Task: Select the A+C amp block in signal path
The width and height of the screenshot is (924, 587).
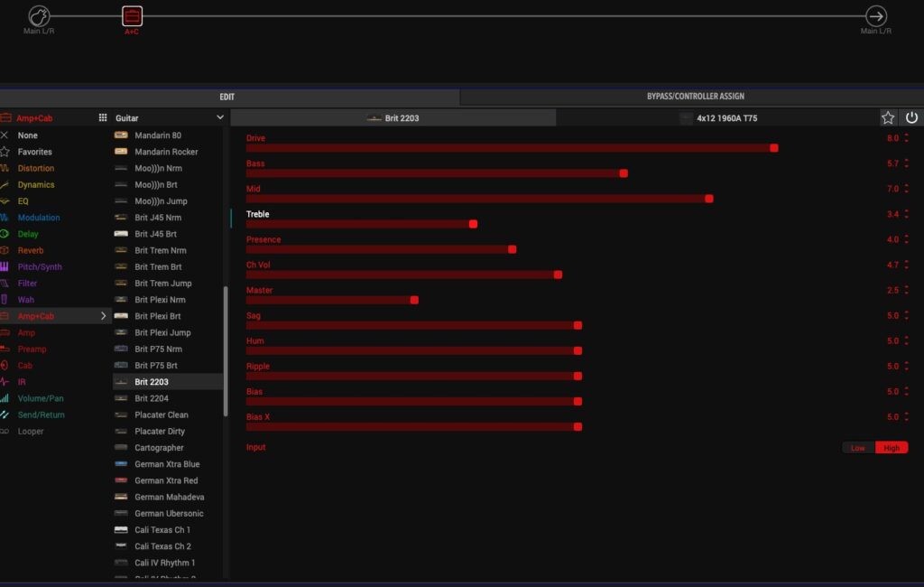Action: (132, 15)
